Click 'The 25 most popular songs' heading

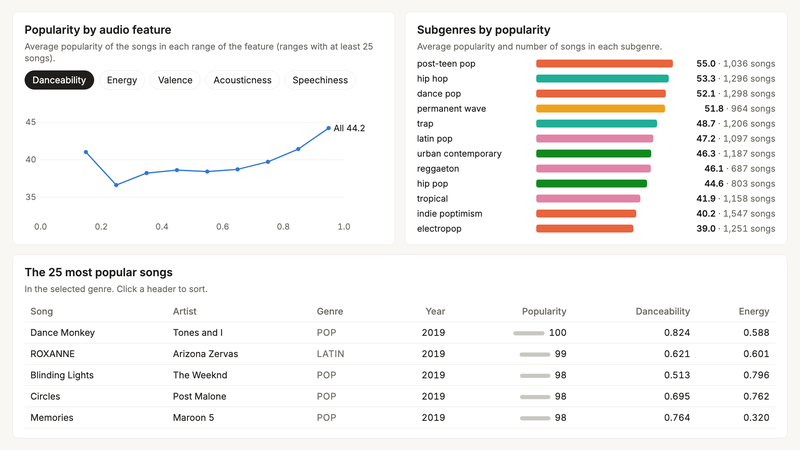[x=98, y=272]
